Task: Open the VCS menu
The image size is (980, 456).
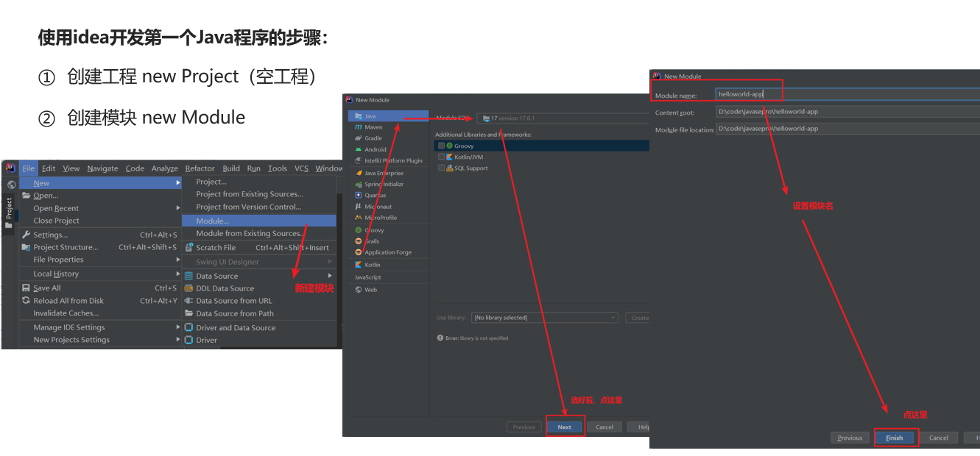Action: [301, 168]
